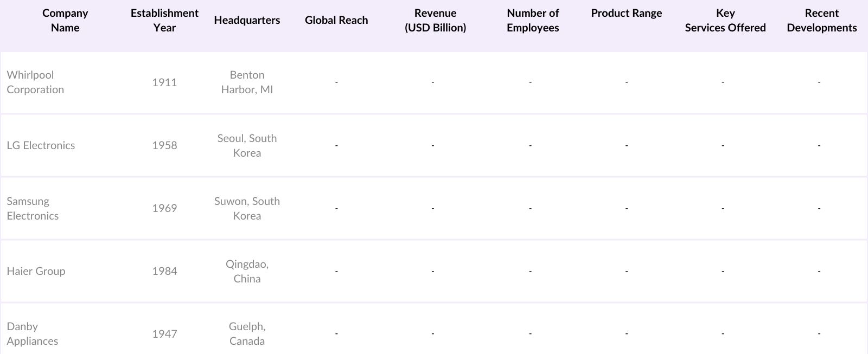The image size is (868, 354).
Task: Select the LG Electronics company cell
Action: coord(41,145)
